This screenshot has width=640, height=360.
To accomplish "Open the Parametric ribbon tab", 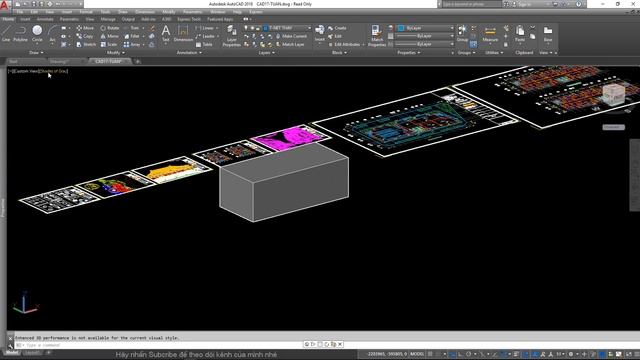I will 69,19.
